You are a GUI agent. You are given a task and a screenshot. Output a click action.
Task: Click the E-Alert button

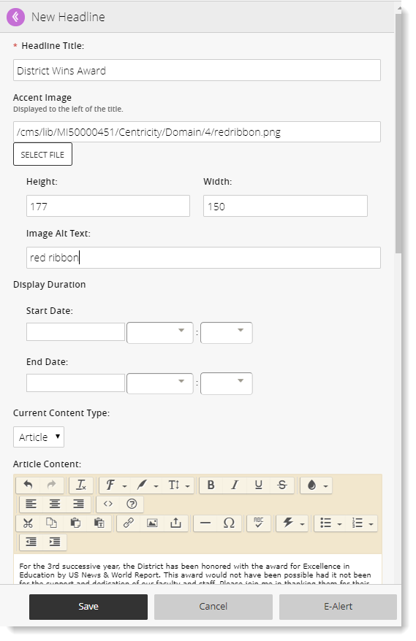tap(338, 607)
